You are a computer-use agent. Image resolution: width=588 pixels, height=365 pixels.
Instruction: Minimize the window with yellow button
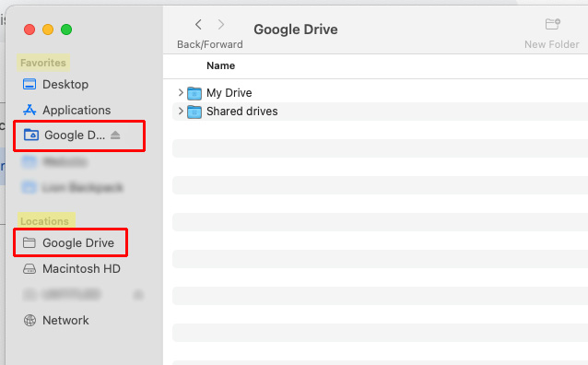click(x=48, y=29)
